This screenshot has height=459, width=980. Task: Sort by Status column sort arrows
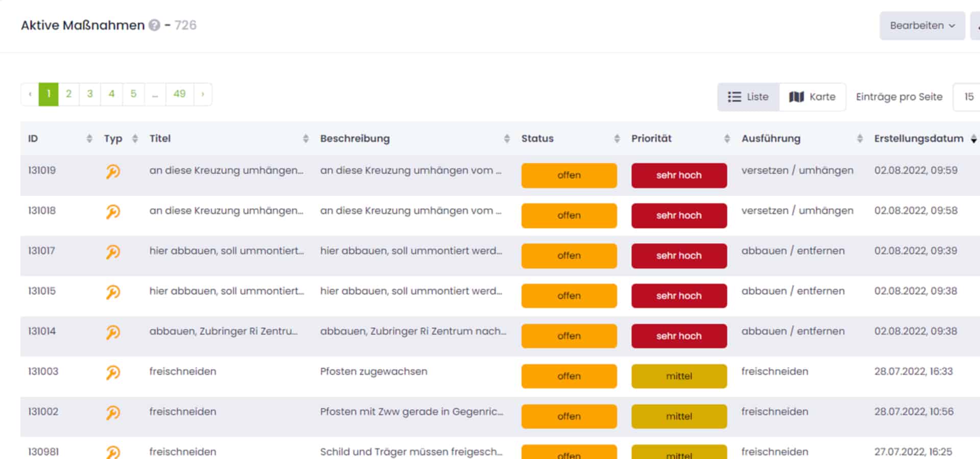617,138
